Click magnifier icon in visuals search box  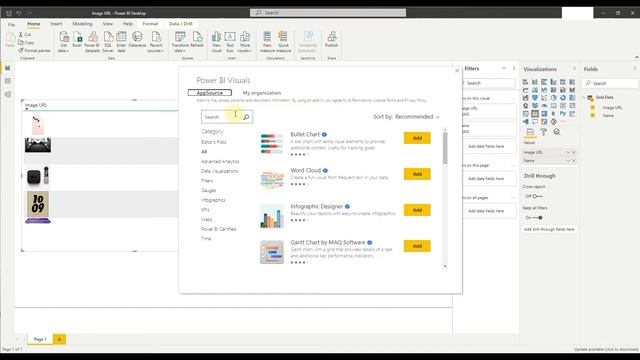246,117
